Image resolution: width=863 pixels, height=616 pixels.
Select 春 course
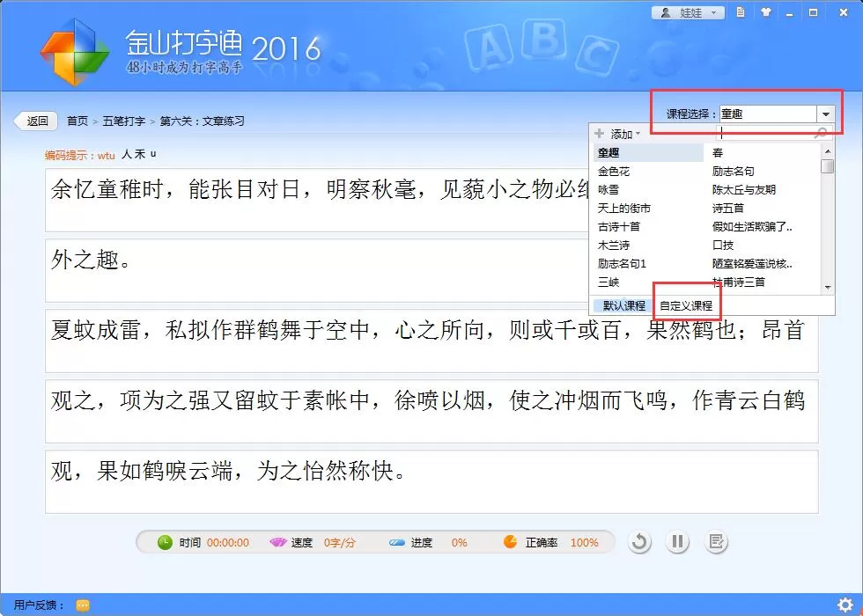tap(717, 153)
